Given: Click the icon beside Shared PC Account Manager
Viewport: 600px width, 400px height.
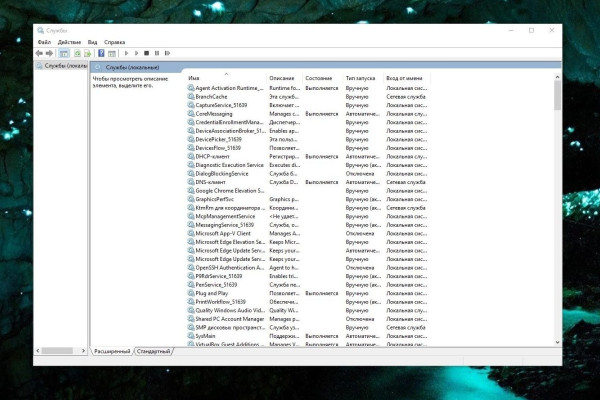Looking at the screenshot, I should [x=191, y=319].
